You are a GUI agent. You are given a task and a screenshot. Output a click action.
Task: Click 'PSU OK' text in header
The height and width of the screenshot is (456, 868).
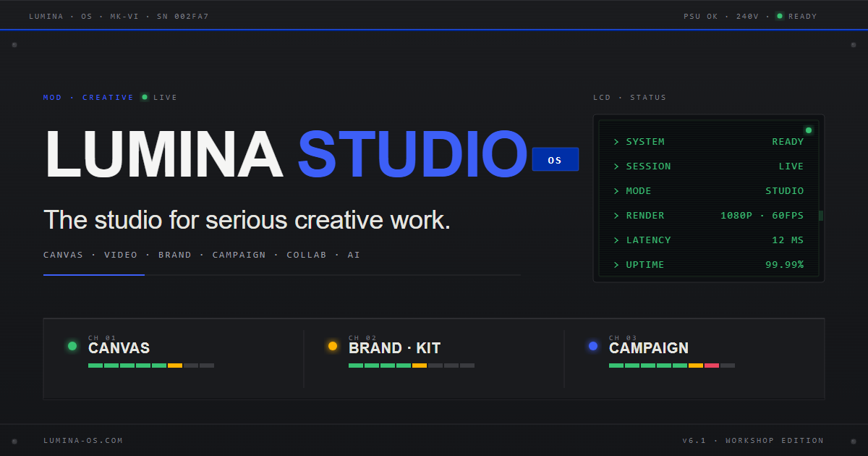(x=701, y=16)
